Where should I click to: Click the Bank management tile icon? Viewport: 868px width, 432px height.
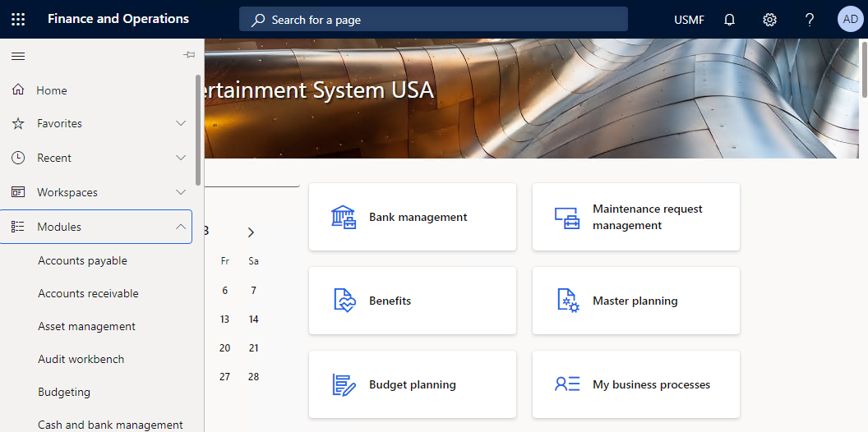tap(344, 218)
